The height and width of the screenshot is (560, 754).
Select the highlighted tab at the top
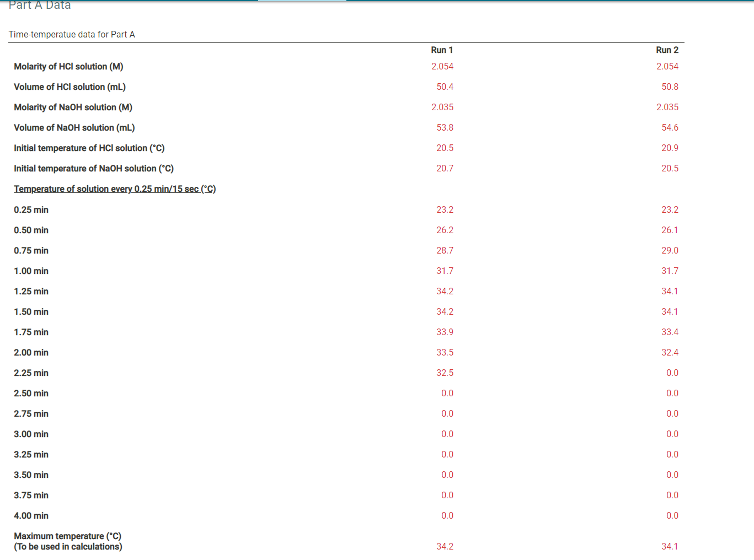302,1
